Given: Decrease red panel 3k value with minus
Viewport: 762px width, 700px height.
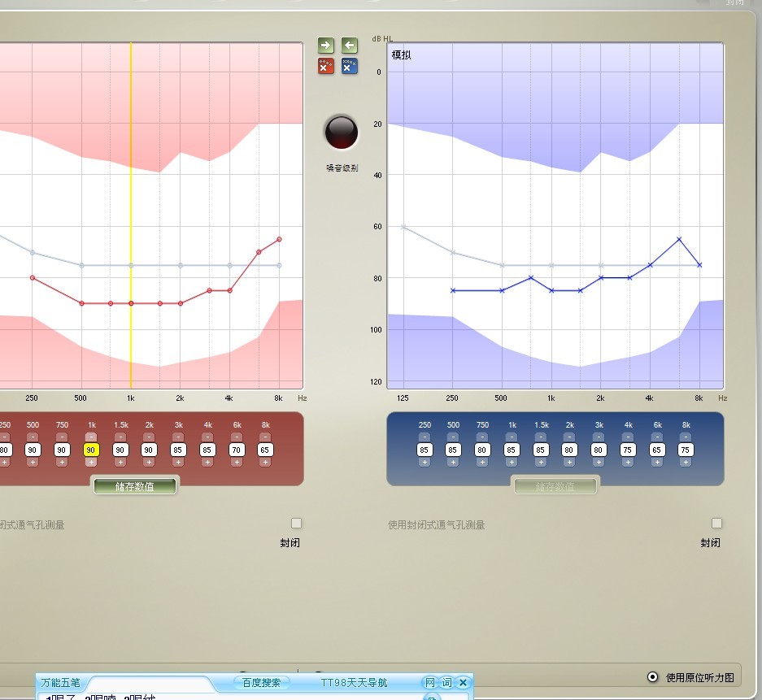Looking at the screenshot, I should [x=178, y=437].
